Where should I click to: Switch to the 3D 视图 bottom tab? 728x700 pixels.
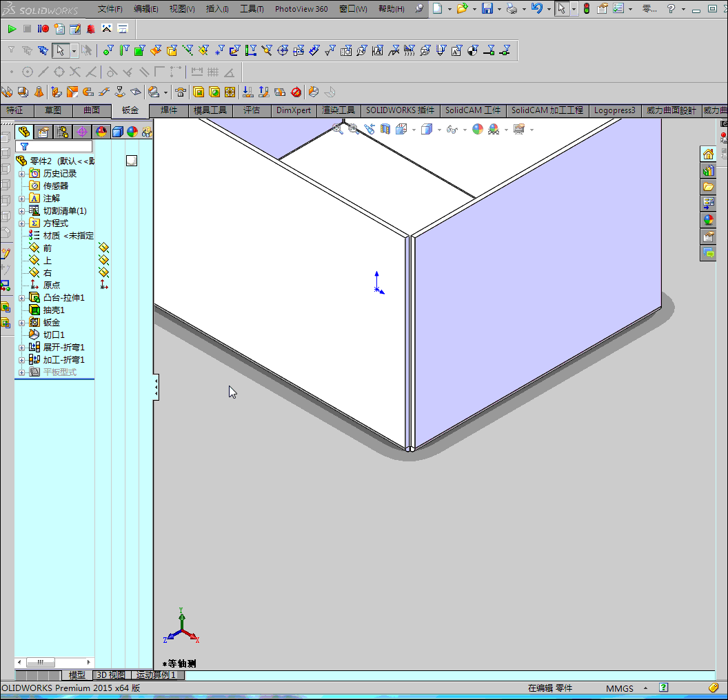tap(110, 675)
